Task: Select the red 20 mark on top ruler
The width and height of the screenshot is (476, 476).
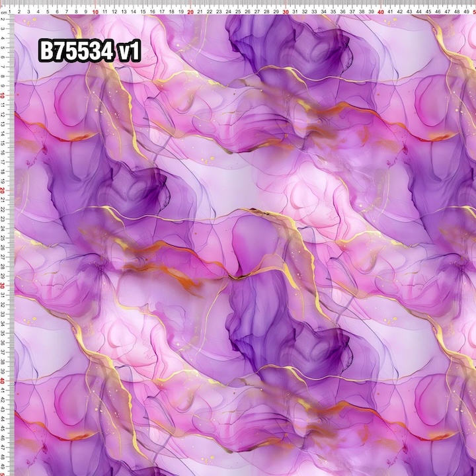Action: click(x=190, y=11)
